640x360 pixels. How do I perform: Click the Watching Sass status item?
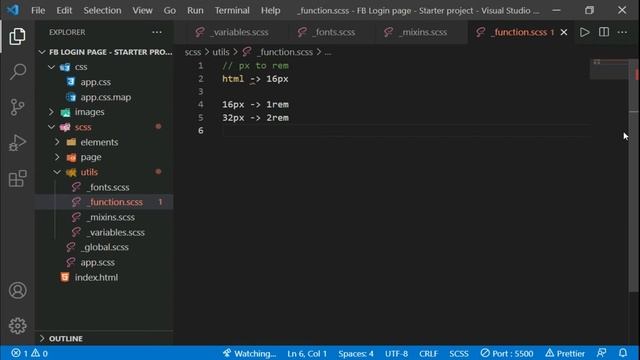[249, 353]
